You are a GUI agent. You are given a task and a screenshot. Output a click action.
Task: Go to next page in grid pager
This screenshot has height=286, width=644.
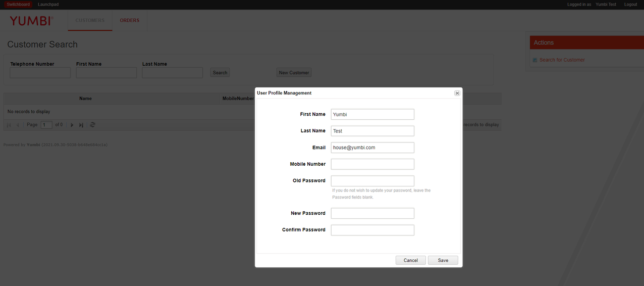click(x=72, y=125)
